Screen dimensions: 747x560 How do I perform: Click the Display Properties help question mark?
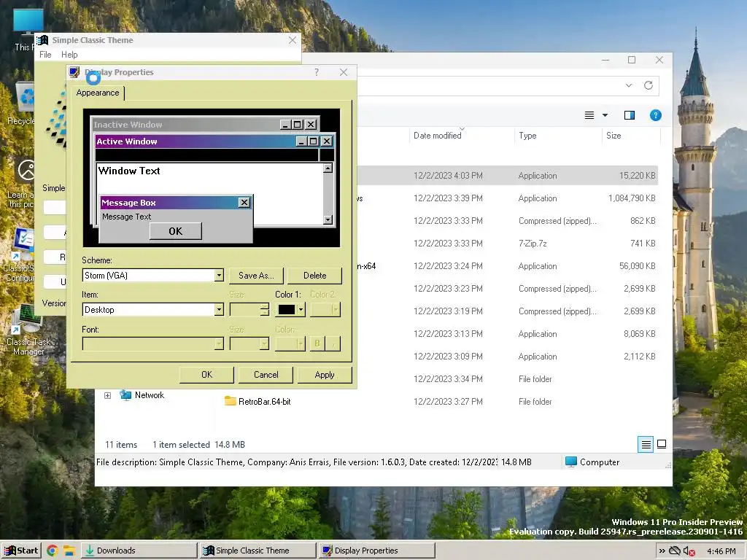tap(317, 72)
